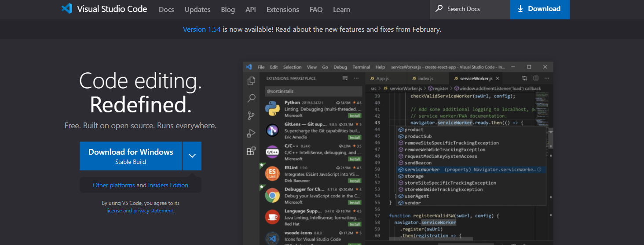
Task: Click the split editor icon
Action: [536, 78]
